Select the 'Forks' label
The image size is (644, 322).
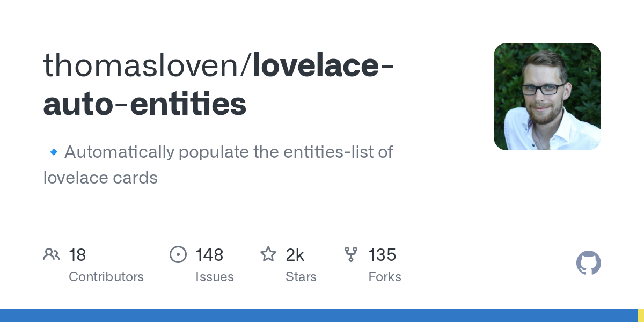click(385, 277)
